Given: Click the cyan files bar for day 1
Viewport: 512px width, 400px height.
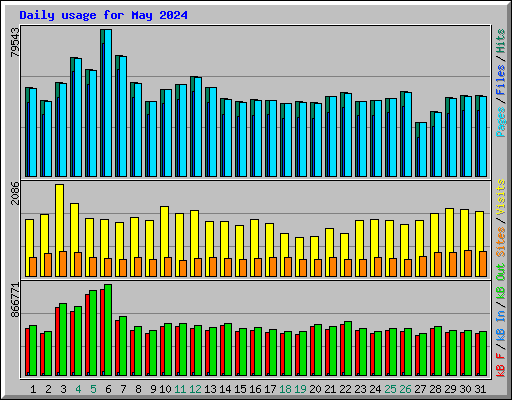Looking at the screenshot, I should (x=33, y=133).
